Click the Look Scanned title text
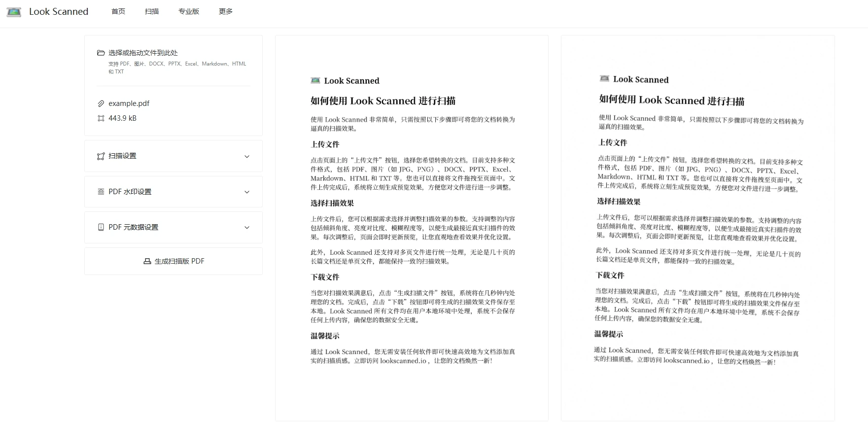This screenshot has height=442, width=868. [59, 11]
